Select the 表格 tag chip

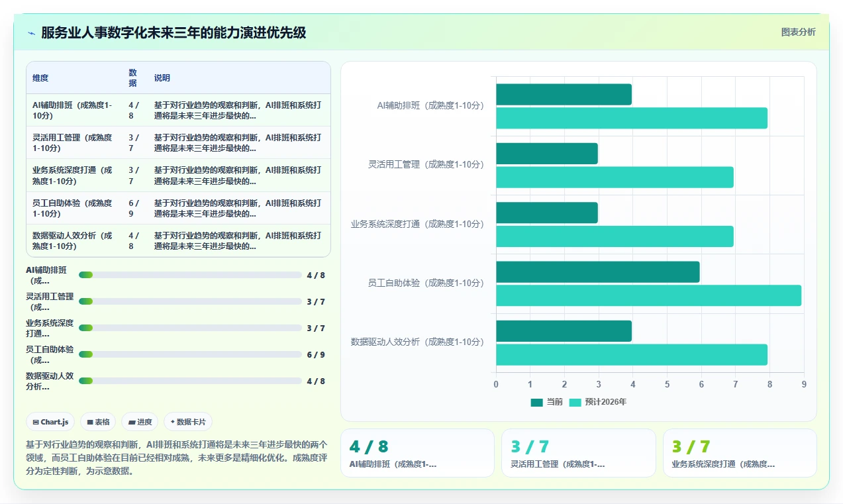point(98,422)
